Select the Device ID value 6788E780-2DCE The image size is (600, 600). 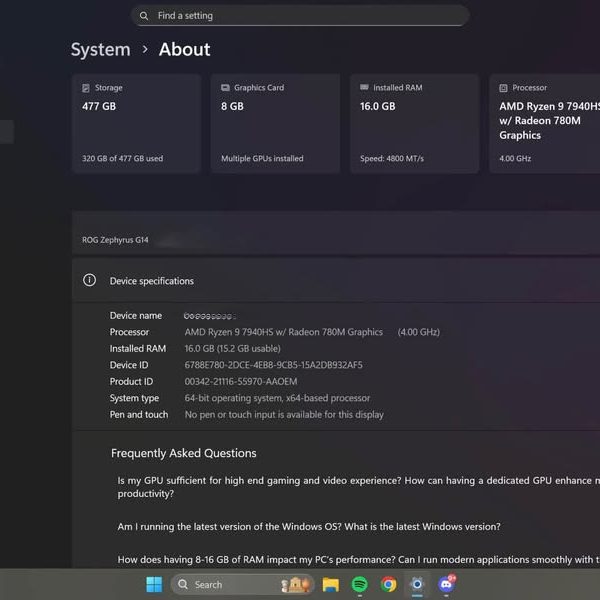pos(274,365)
